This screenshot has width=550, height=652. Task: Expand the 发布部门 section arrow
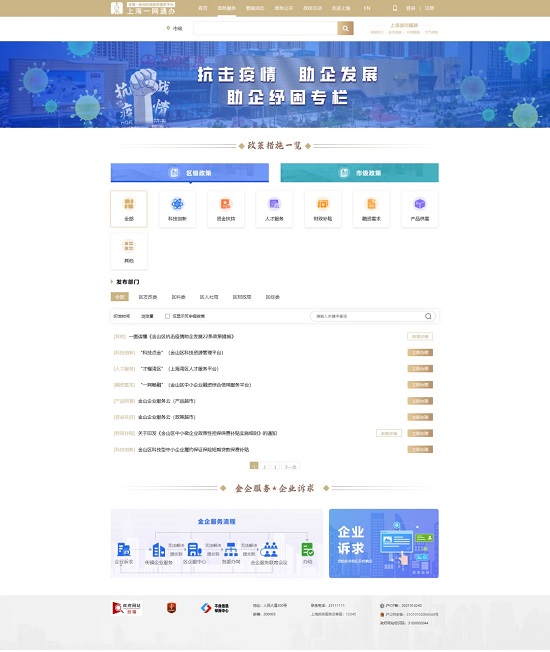click(x=112, y=282)
